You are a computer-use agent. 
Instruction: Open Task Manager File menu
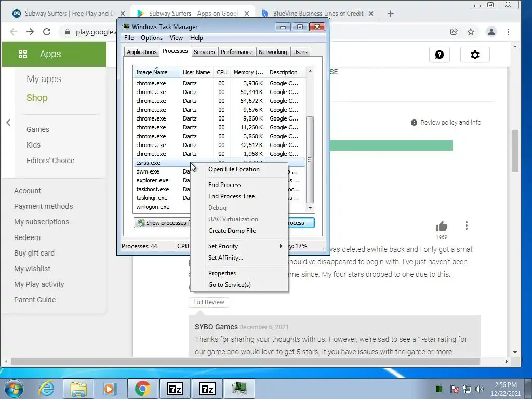129,38
